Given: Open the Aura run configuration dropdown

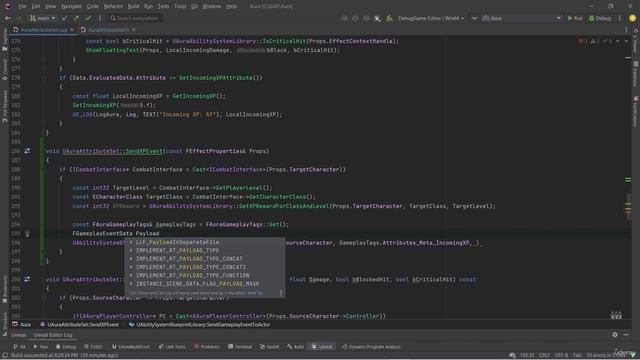Looking at the screenshot, I should pos(522,18).
